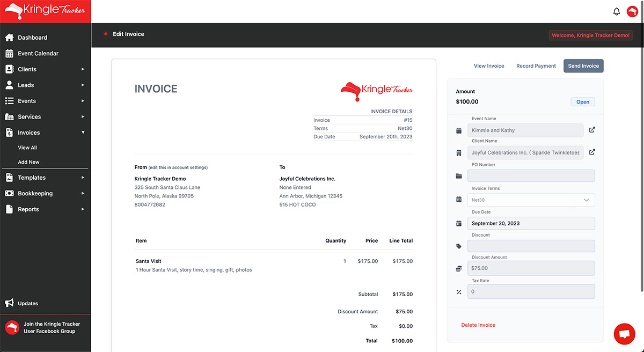This screenshot has height=352, width=644.
Task: Click the PO Number input field
Action: click(531, 176)
